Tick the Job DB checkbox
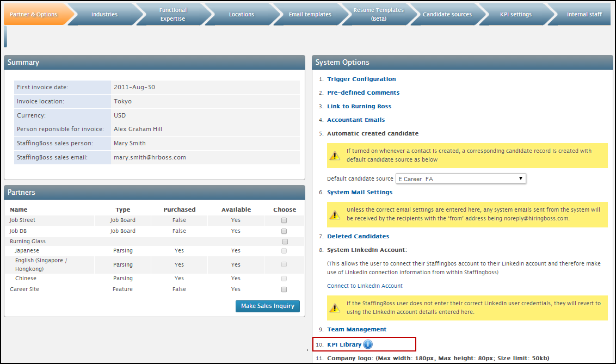Image resolution: width=616 pixels, height=364 pixels. point(284,231)
